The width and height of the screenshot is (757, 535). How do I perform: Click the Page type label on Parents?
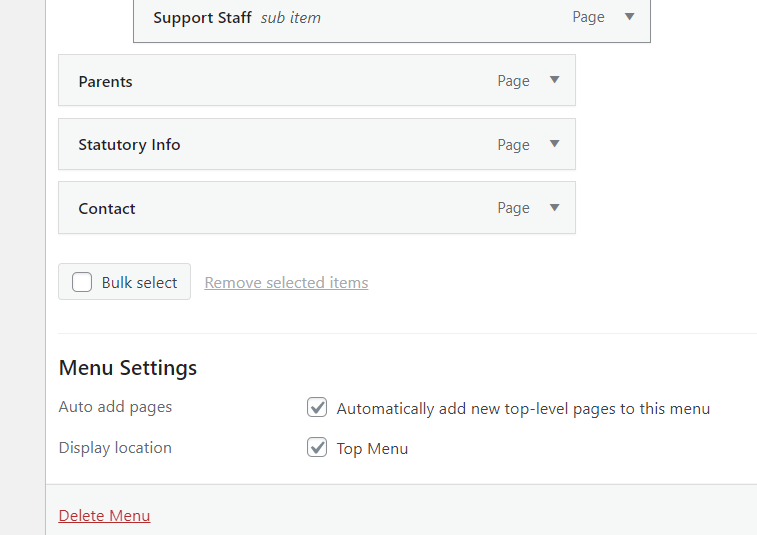coord(513,81)
